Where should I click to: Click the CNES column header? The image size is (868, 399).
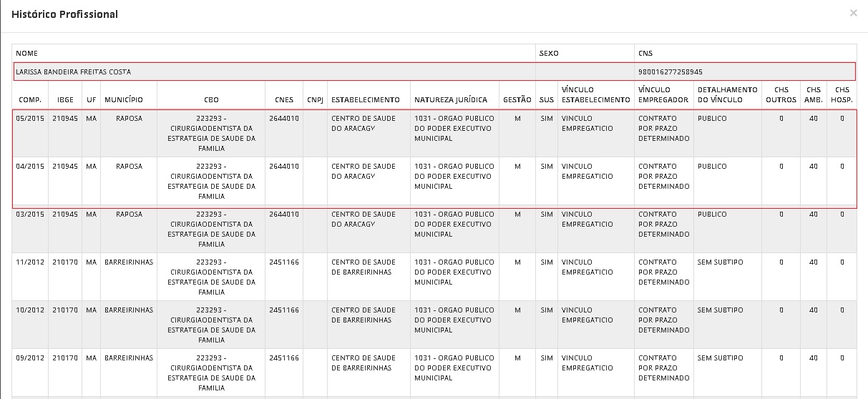284,100
